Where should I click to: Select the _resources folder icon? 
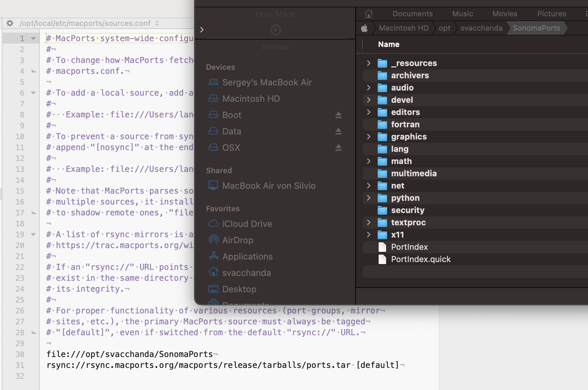(382, 63)
